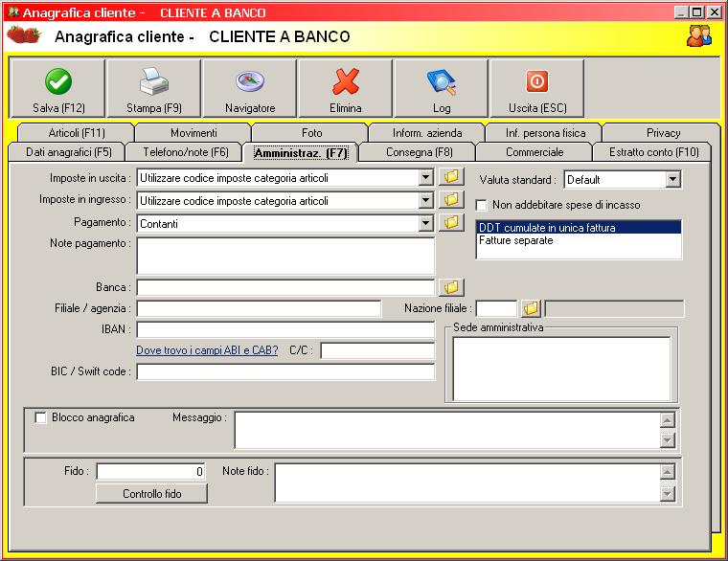Expand the Imposte in uscita dropdown
This screenshot has height=561, width=728.
point(425,177)
